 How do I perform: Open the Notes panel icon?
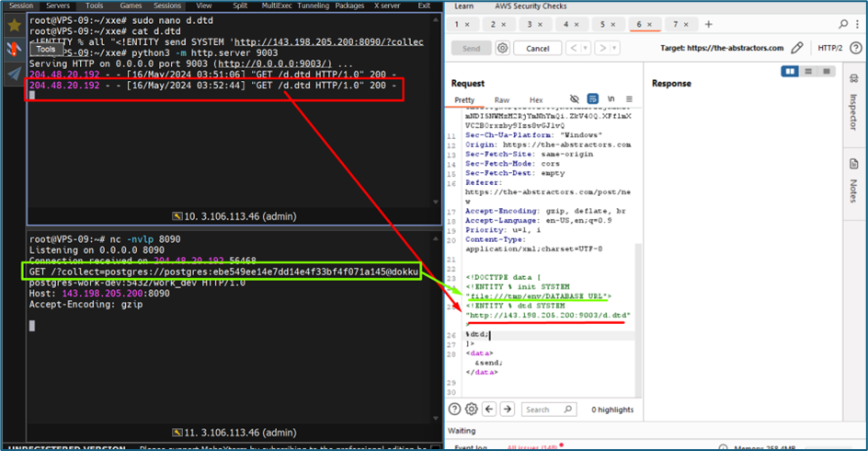[x=853, y=164]
